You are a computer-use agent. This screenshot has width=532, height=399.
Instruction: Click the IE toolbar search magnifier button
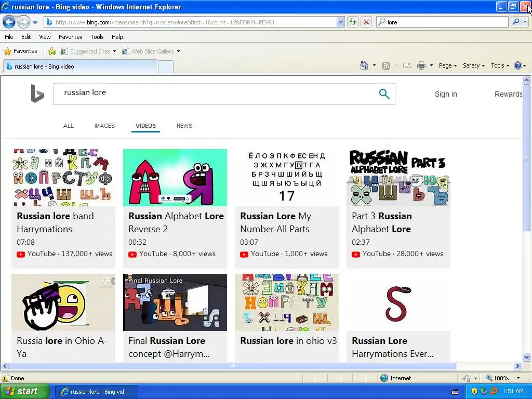pyautogui.click(x=516, y=22)
